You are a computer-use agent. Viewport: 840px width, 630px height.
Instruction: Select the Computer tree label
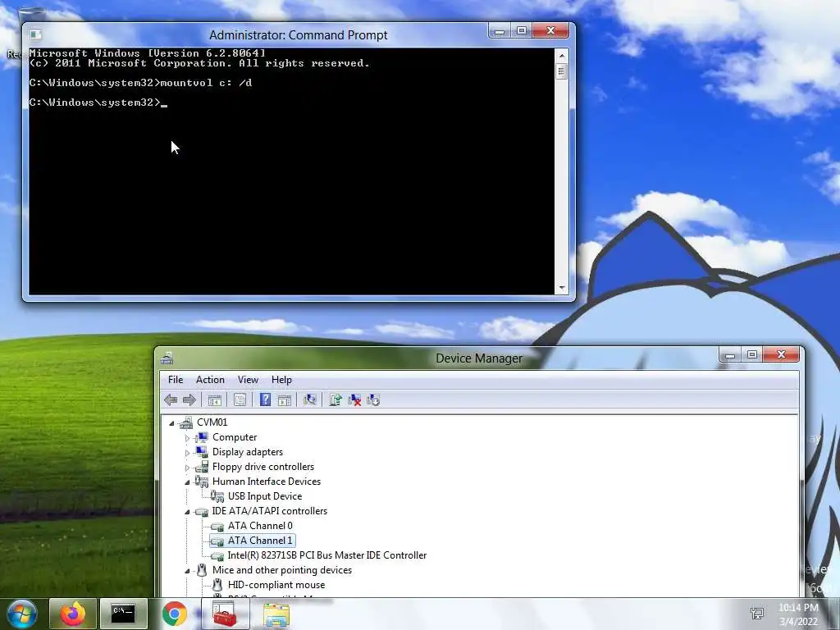(235, 437)
